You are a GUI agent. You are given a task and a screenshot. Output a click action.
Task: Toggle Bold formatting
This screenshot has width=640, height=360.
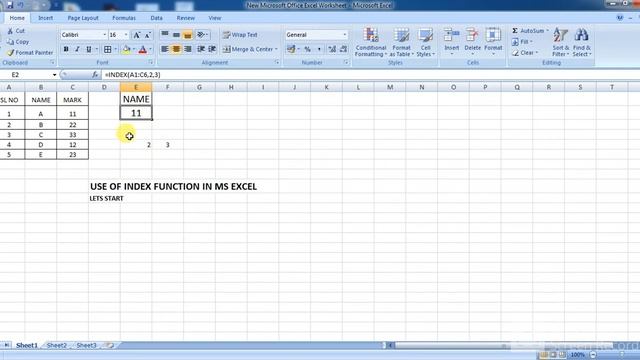click(66, 49)
